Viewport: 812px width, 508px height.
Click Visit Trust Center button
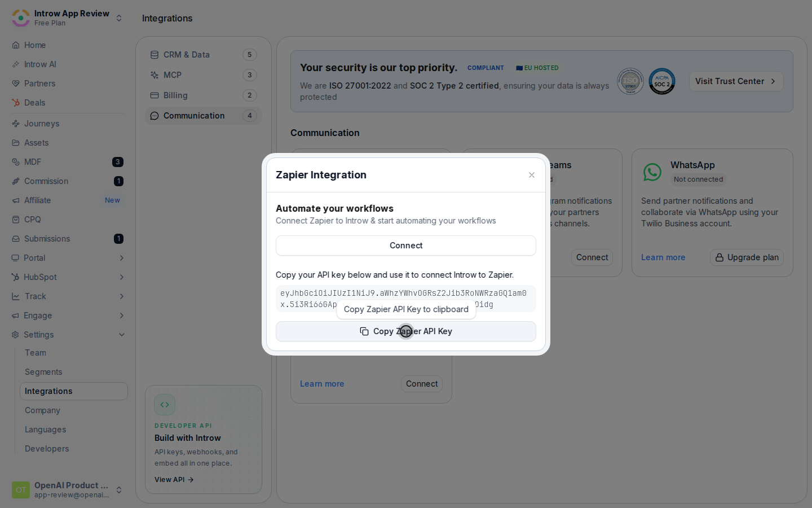(736, 81)
